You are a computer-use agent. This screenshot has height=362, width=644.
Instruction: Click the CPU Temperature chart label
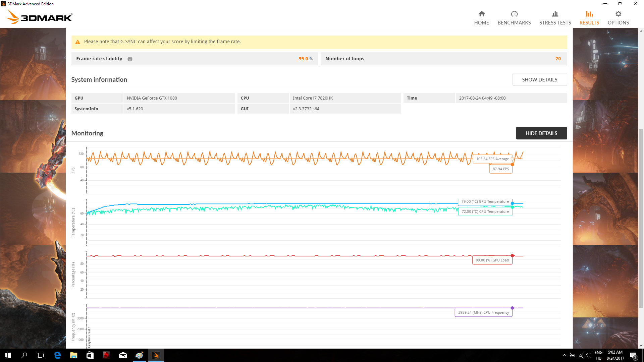point(485,212)
